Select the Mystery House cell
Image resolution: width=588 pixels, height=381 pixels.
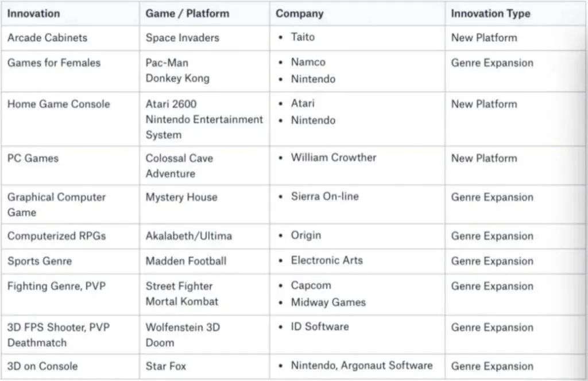click(181, 197)
